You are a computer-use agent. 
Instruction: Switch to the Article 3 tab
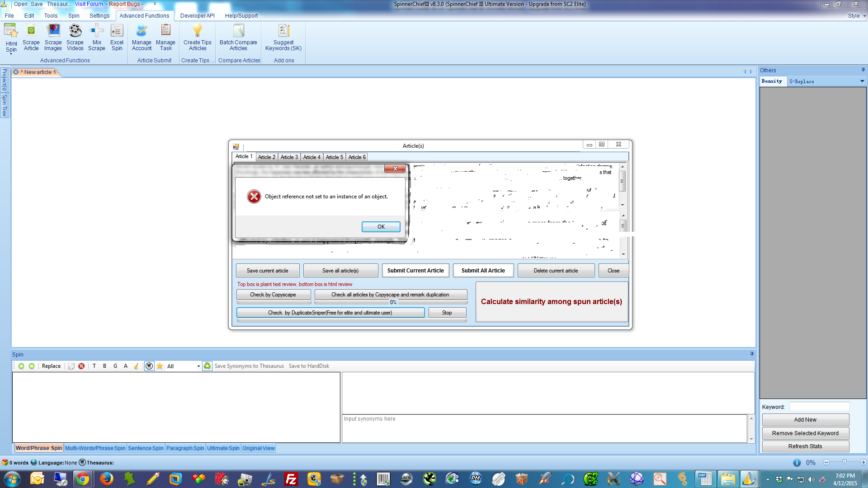tap(289, 157)
